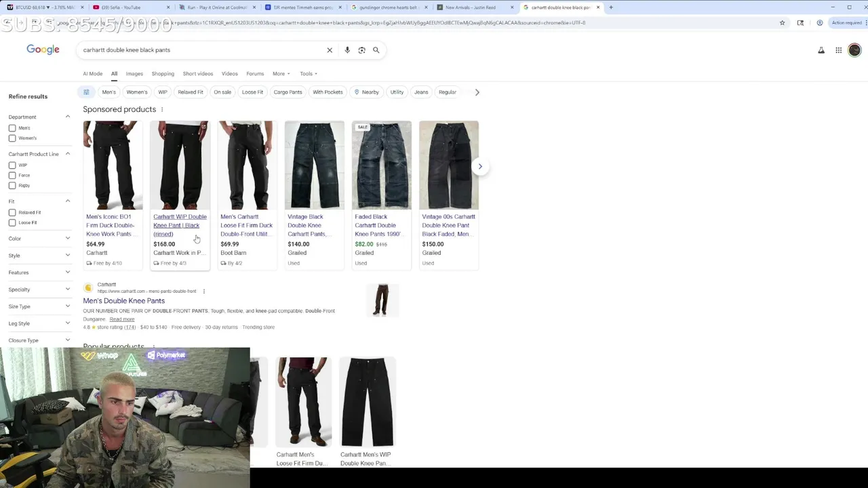The height and width of the screenshot is (488, 868).
Task: Collapse the Department filter section
Action: pyautogui.click(x=68, y=117)
